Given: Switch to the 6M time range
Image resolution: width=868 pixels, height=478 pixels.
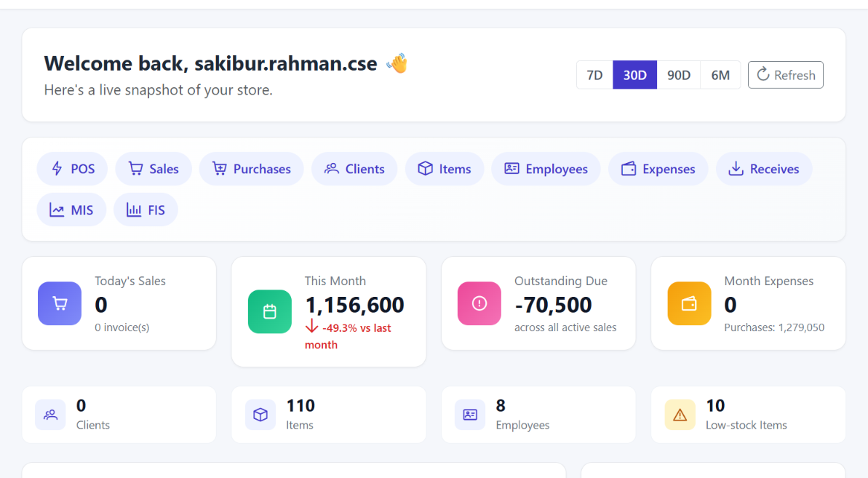Looking at the screenshot, I should tap(720, 75).
